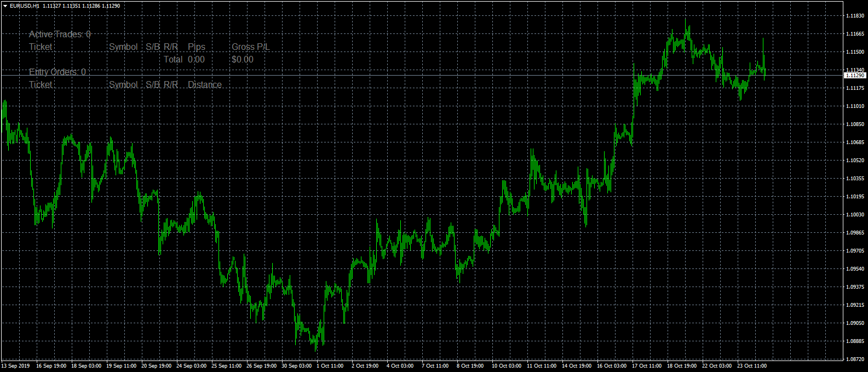Screen dimensions: 868x372
Task: Click the 'Pips' column header
Action: point(197,47)
